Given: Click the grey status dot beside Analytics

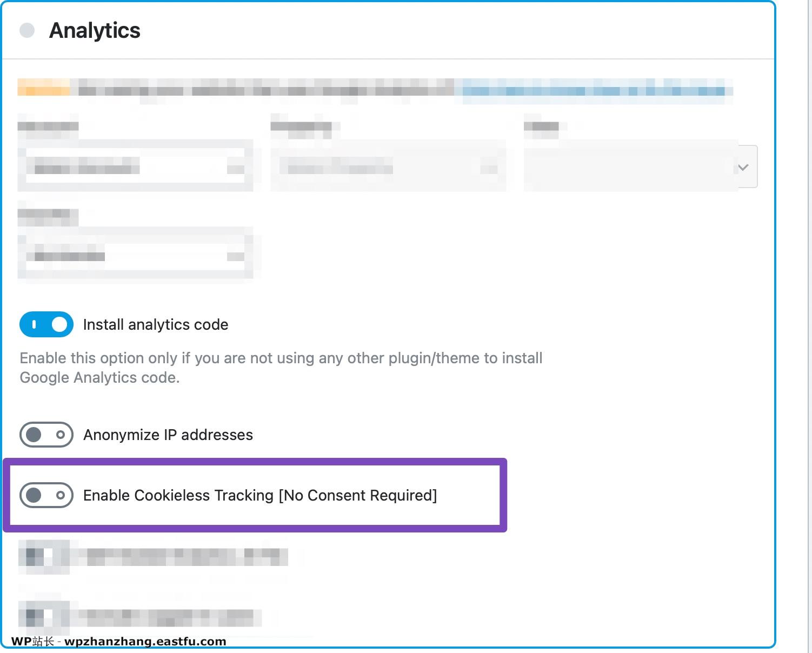Looking at the screenshot, I should click(x=27, y=30).
